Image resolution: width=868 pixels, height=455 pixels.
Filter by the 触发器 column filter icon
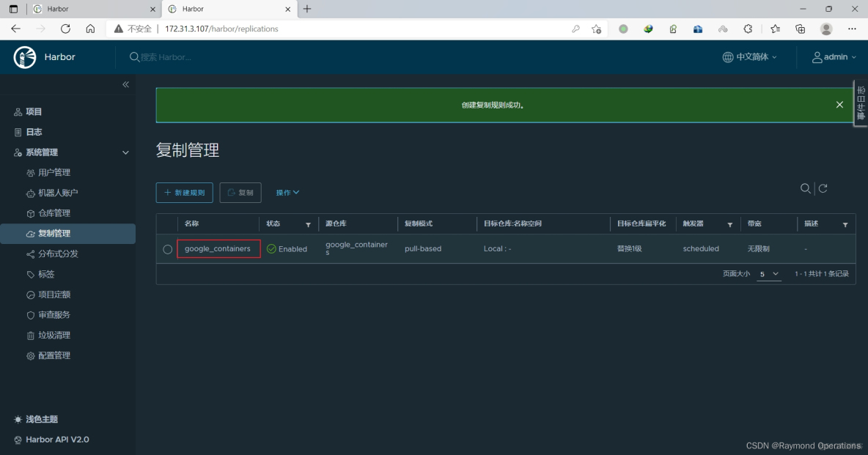(729, 224)
